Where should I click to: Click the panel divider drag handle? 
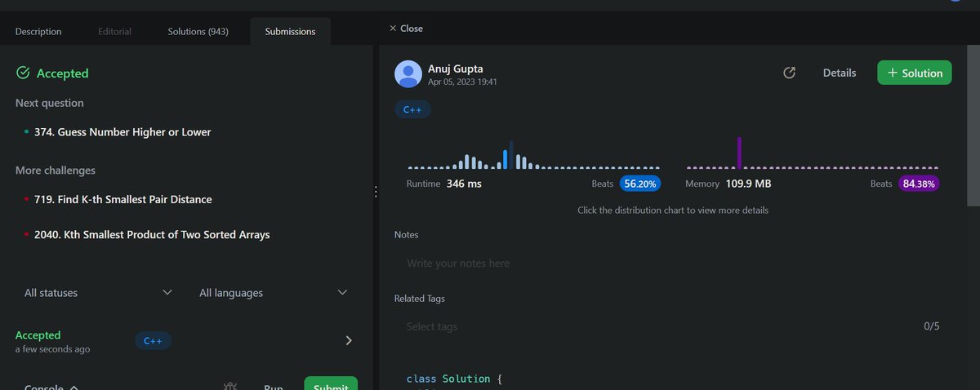tap(376, 192)
